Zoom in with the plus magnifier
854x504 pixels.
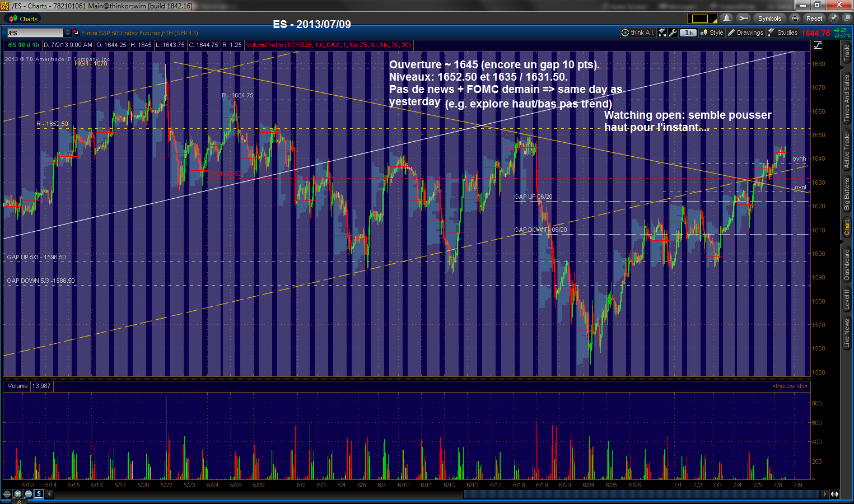[x=18, y=494]
